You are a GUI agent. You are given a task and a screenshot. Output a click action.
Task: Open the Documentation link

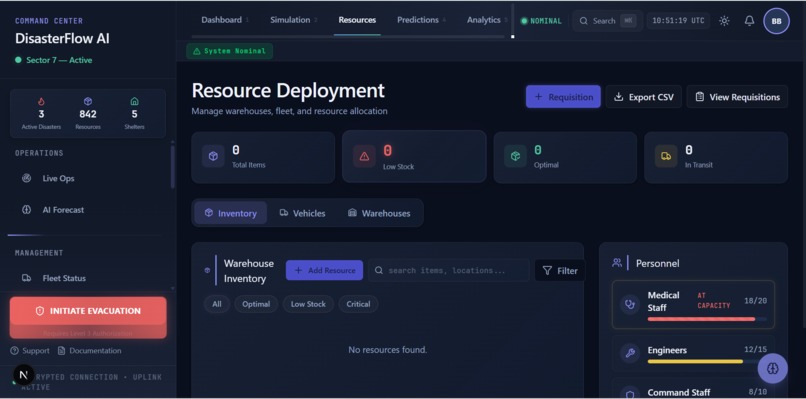tap(89, 351)
